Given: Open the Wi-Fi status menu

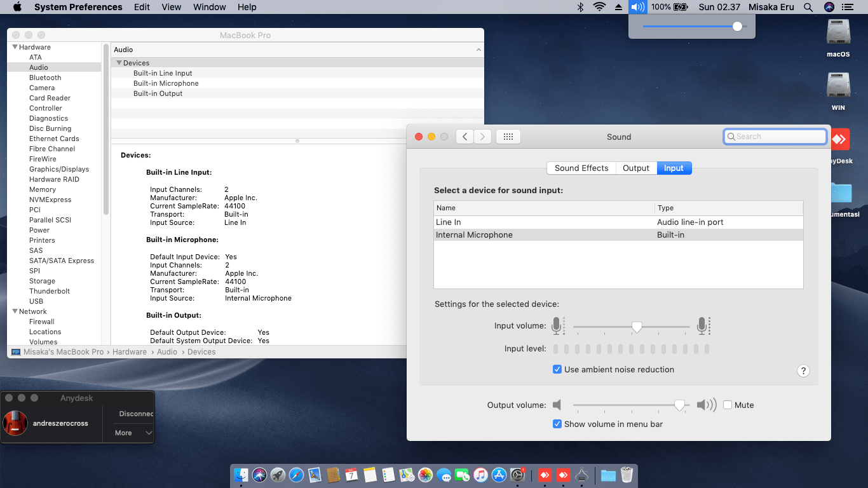Looking at the screenshot, I should pos(599,7).
